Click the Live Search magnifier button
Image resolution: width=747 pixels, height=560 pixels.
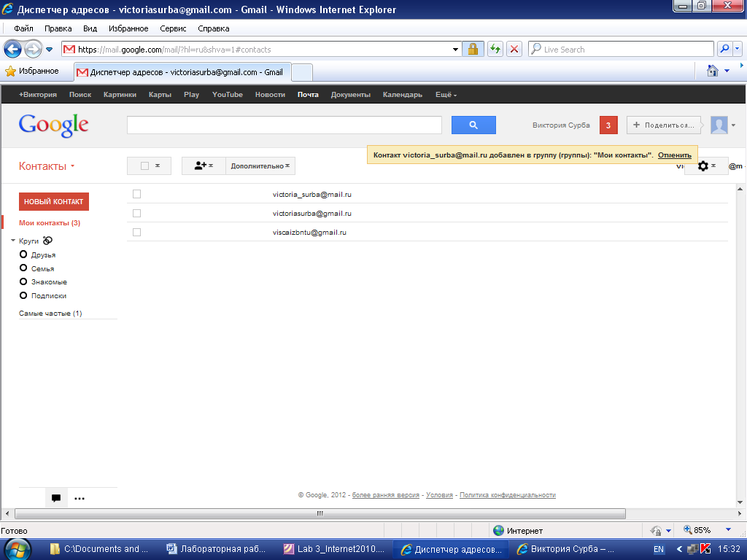click(x=724, y=49)
